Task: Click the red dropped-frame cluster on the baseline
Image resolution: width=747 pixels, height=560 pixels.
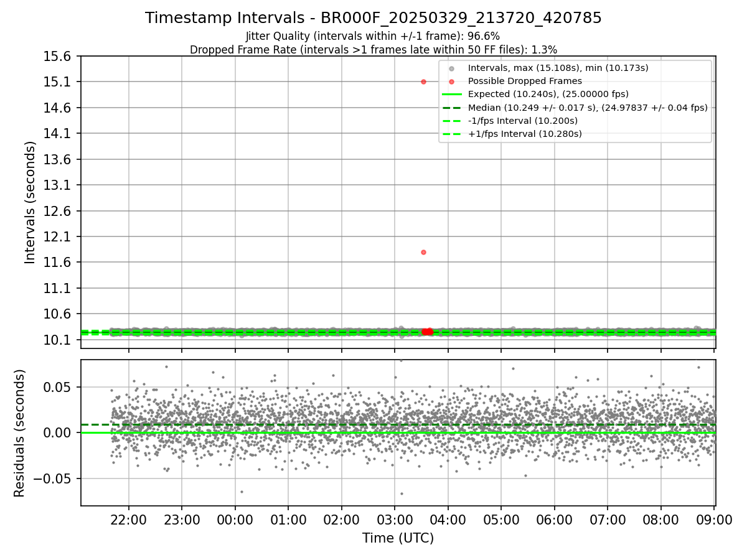Action: click(427, 332)
